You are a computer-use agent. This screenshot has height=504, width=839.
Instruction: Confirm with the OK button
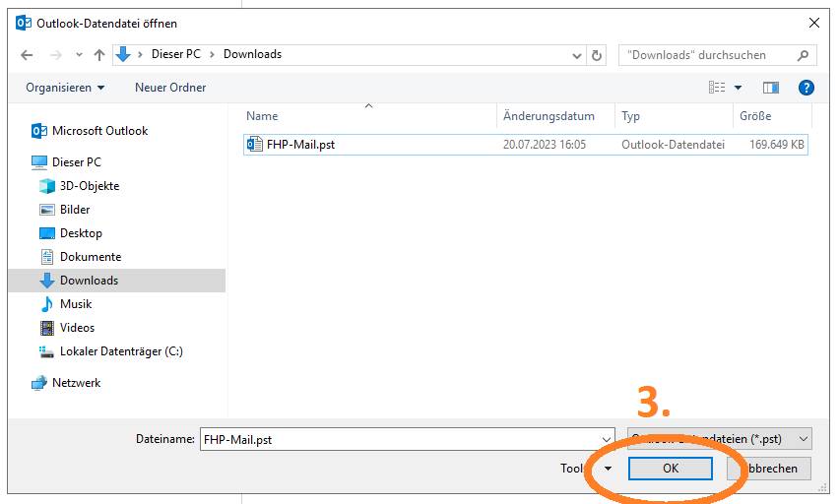671,469
